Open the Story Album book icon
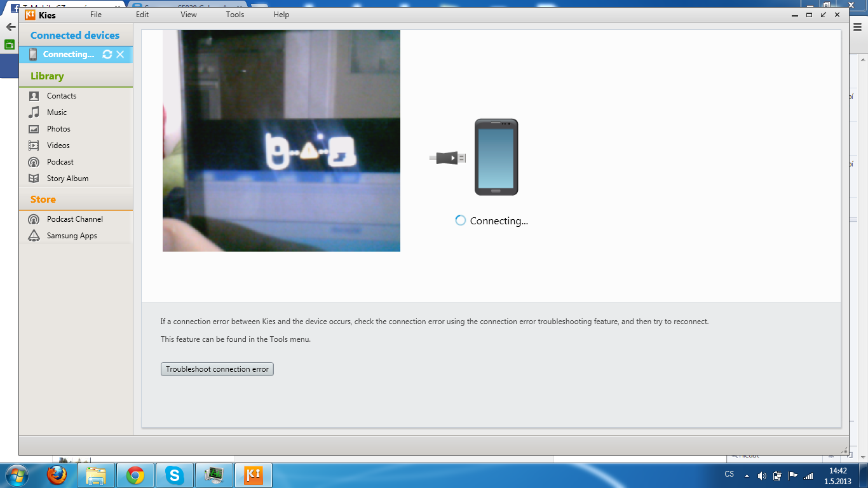 pos(34,179)
